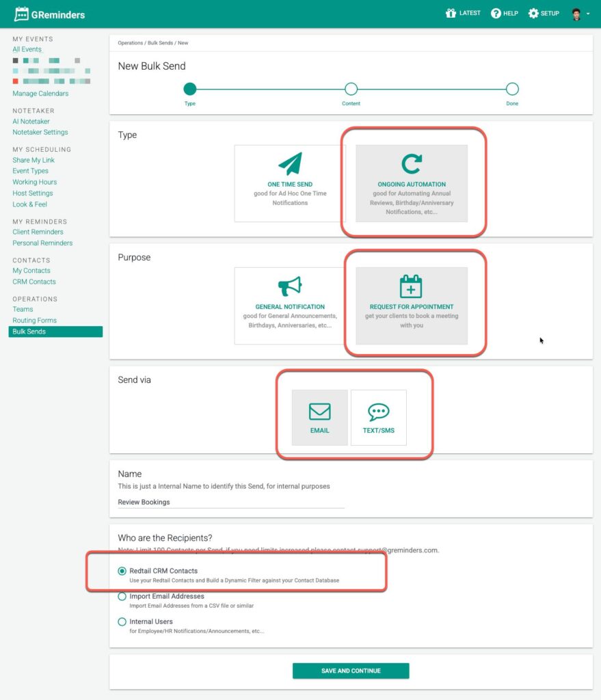
Task: Click the Save and Continue button
Action: 351,671
